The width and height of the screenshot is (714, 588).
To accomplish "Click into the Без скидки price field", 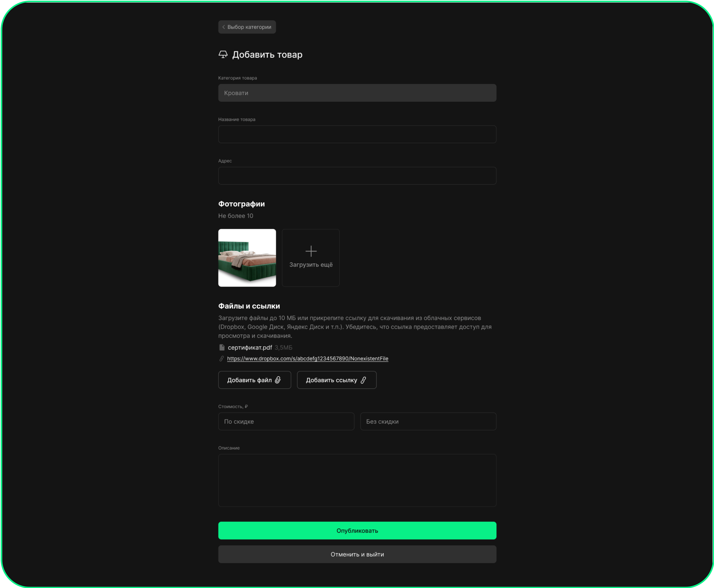I will 428,421.
